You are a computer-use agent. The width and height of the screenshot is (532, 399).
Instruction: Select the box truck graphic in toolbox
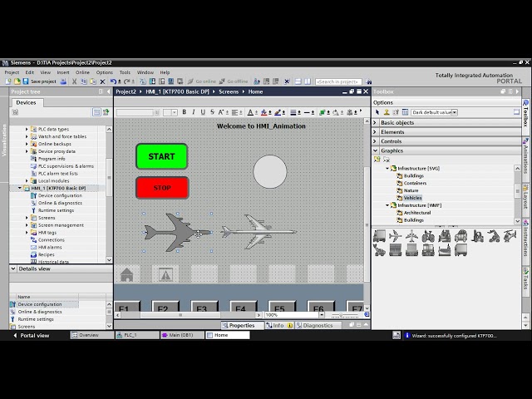(461, 250)
